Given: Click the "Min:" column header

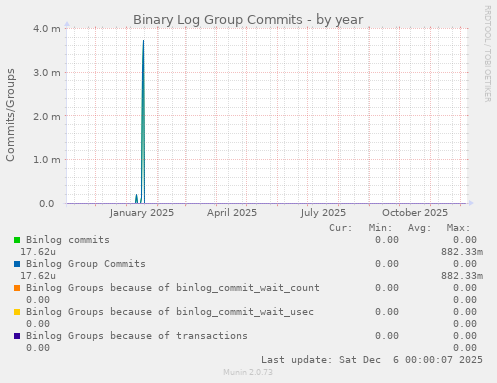Looking at the screenshot, I should click(x=380, y=228).
